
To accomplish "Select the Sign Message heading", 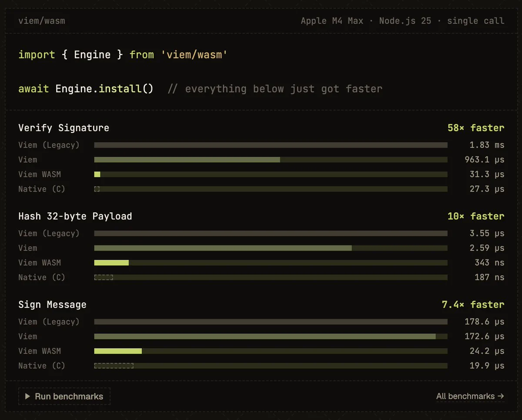I will click(52, 305).
